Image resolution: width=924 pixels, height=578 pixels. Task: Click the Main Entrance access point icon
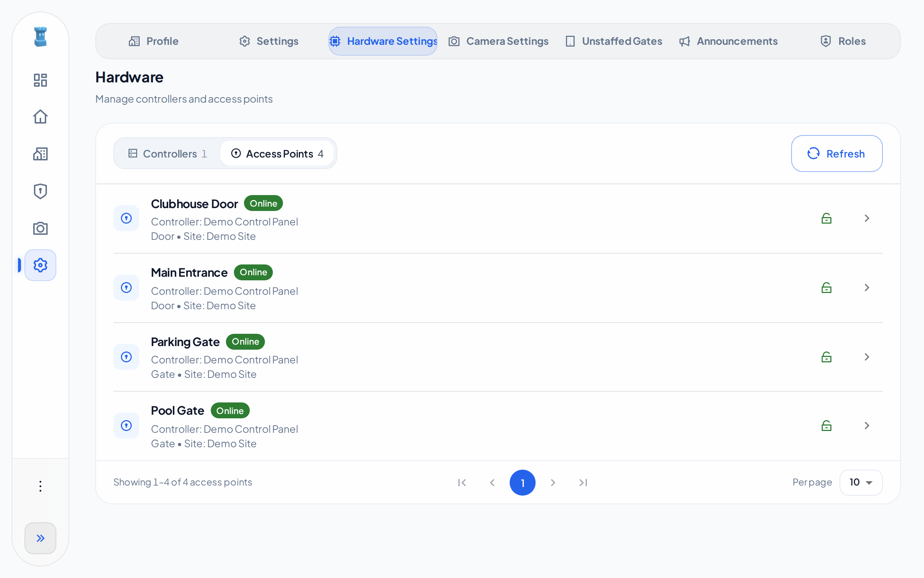click(x=126, y=288)
